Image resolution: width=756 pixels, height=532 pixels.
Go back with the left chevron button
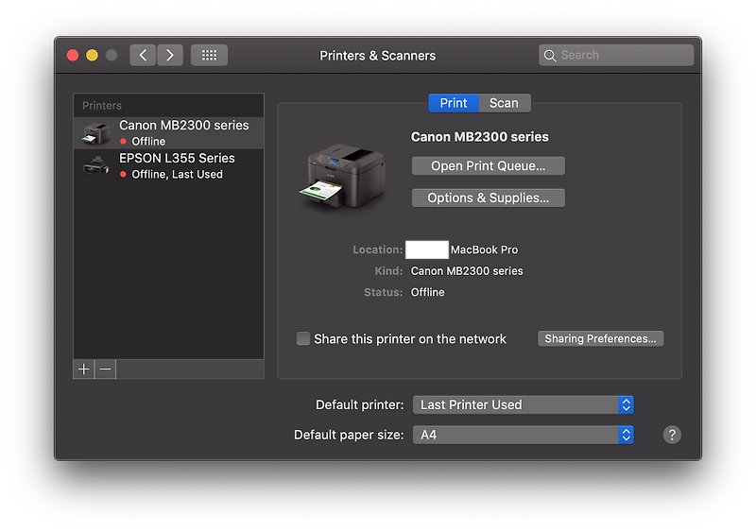tap(143, 55)
